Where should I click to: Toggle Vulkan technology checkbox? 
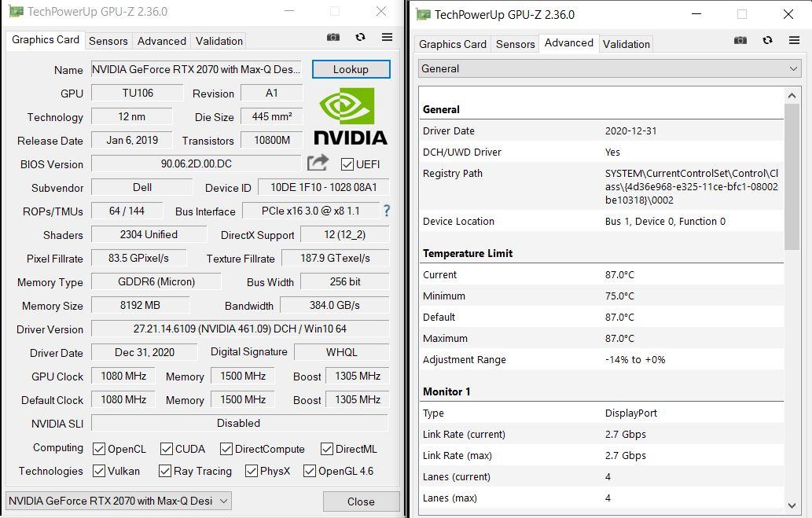pyautogui.click(x=99, y=471)
